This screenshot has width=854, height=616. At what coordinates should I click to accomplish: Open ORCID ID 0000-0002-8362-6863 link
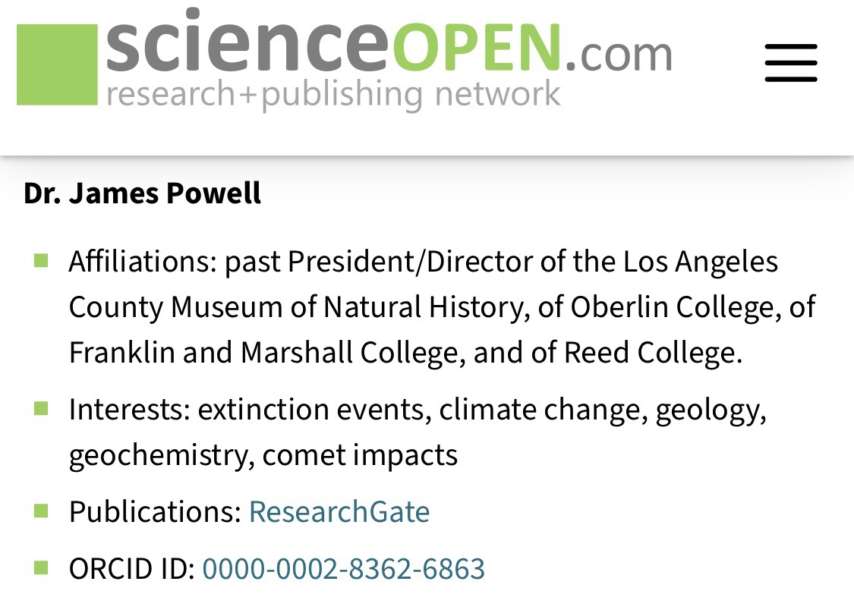click(x=343, y=569)
